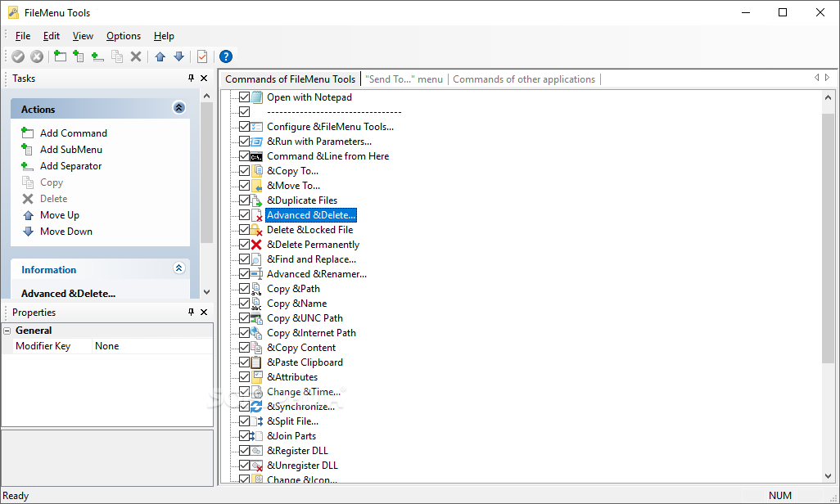Toggle the Copy To checkbox

tap(244, 171)
